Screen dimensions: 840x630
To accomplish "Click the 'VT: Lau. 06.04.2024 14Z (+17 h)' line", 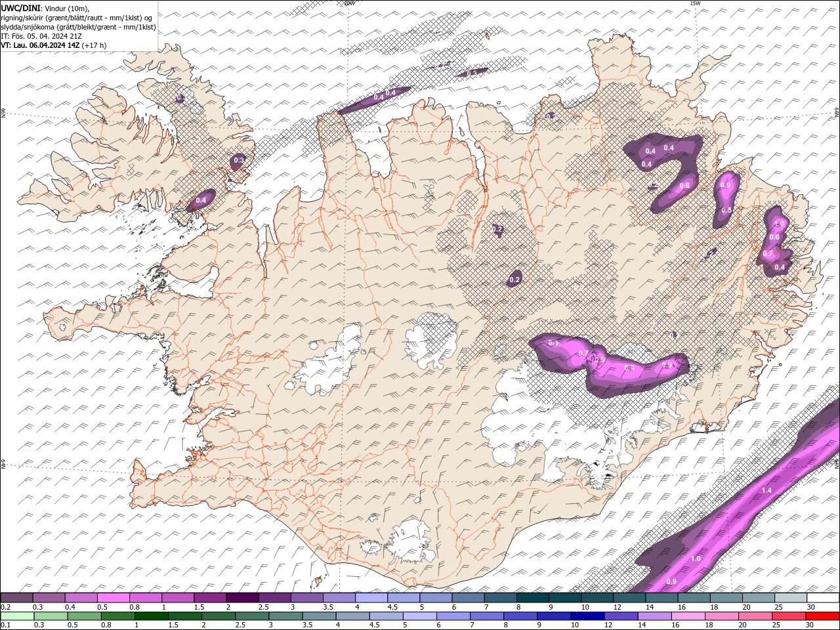I will [54, 45].
